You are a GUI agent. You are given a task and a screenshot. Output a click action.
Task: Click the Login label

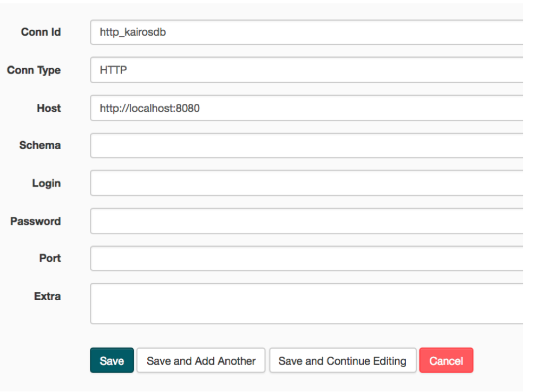point(46,183)
